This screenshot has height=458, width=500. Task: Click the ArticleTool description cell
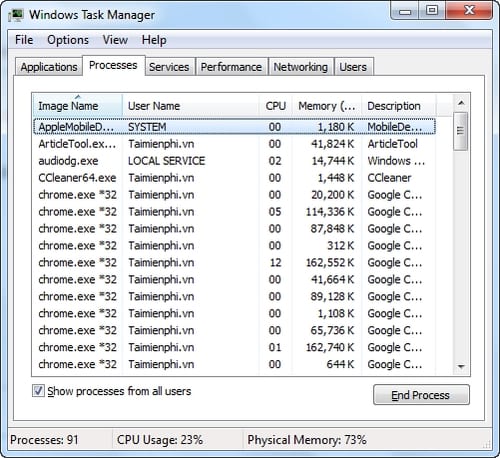(x=392, y=144)
